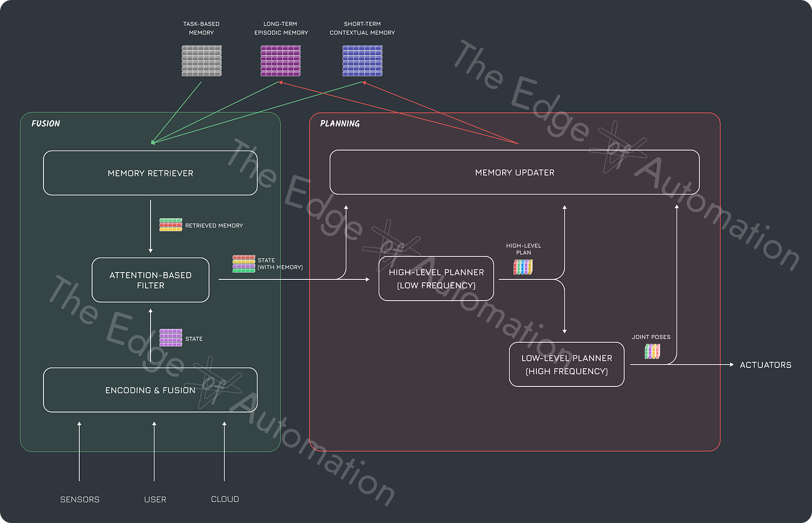
Task: Click the HIGH-LEVEL PLAN label text
Action: (524, 249)
